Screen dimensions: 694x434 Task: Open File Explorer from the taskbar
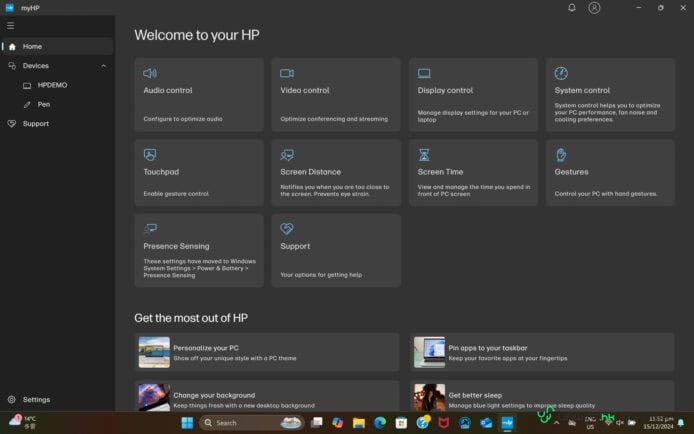(359, 423)
